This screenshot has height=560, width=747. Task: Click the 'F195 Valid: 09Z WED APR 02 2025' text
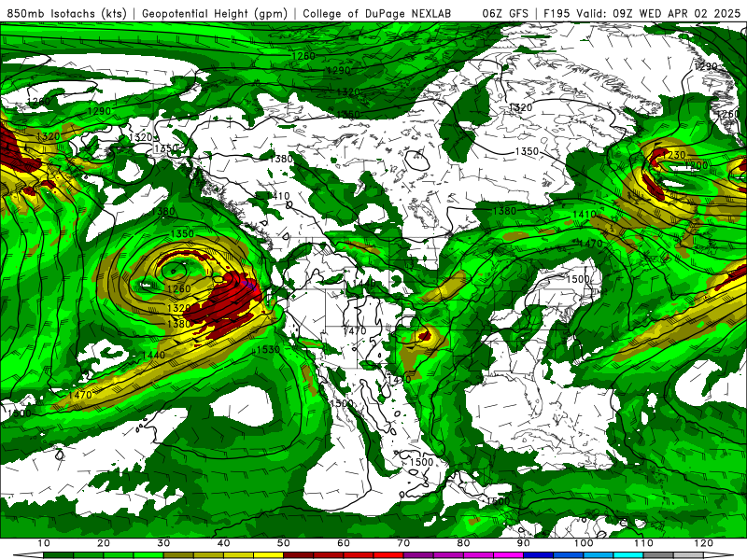pyautogui.click(x=642, y=13)
